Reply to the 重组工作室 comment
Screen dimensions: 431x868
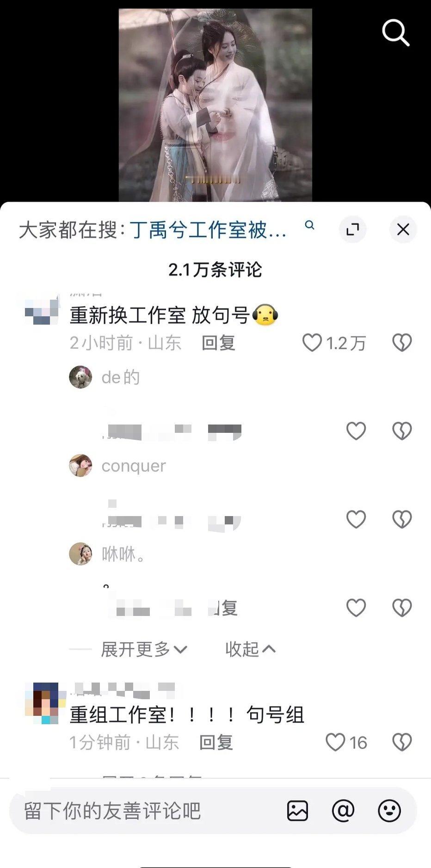pos(216,742)
